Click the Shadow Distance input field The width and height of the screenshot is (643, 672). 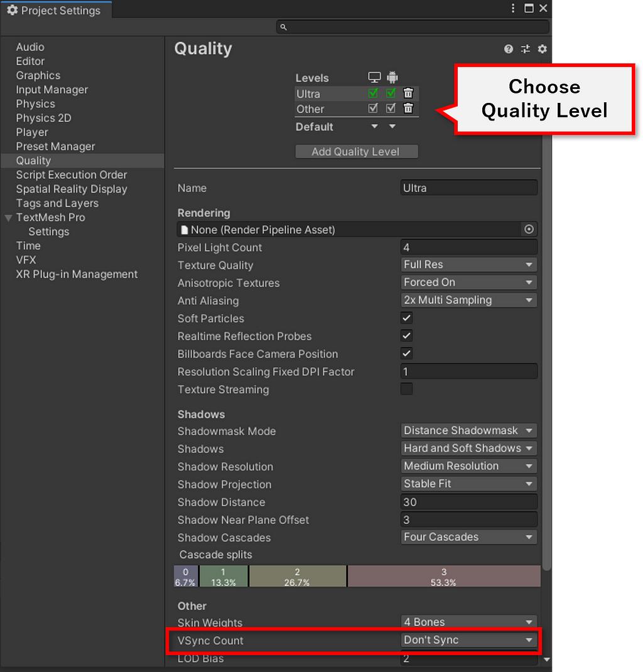click(x=469, y=501)
